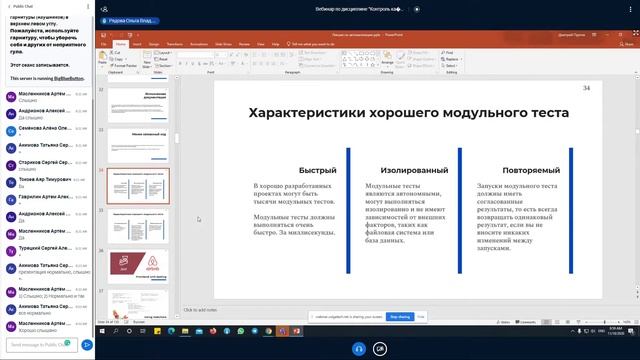Toggle Italic in the Font group
640x360 pixels.
point(187,64)
